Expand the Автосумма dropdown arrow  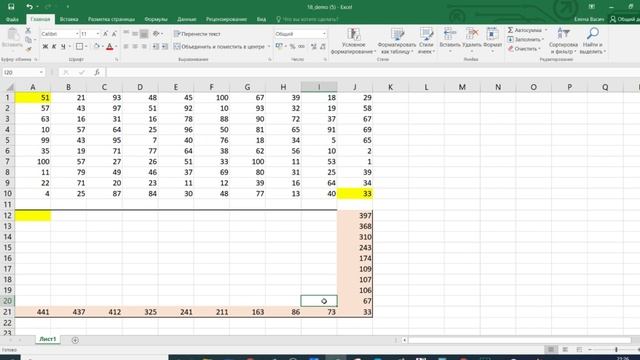(546, 30)
